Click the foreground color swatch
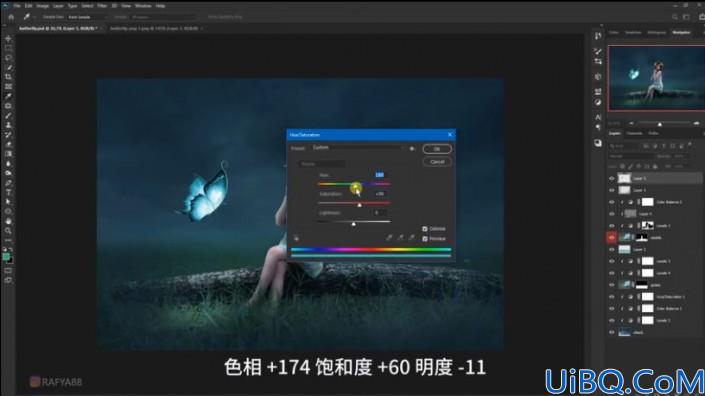 click(6, 257)
